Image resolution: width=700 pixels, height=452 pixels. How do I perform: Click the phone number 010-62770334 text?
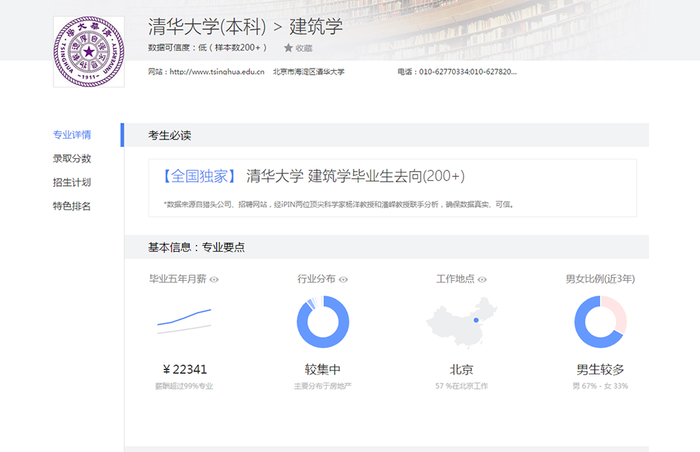[457, 72]
